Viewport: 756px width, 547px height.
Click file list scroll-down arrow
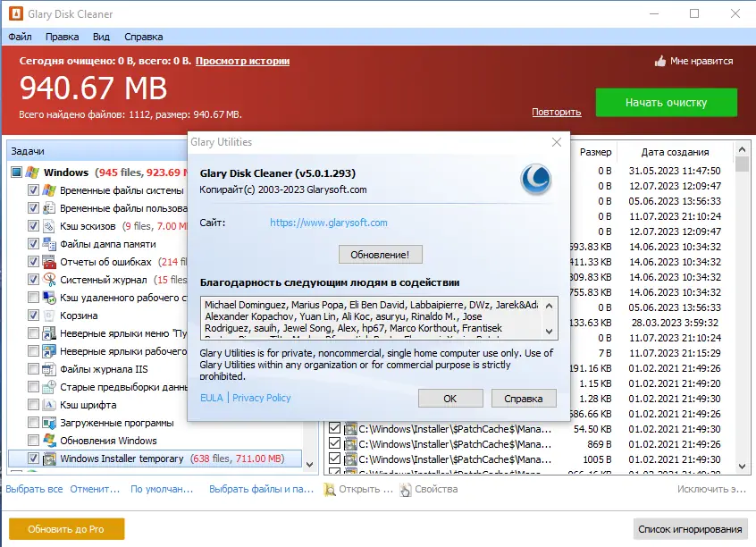pyautogui.click(x=742, y=467)
